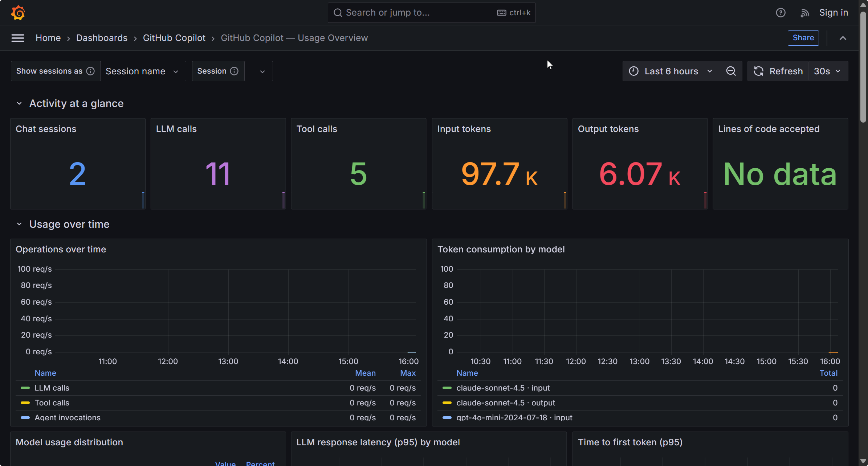Open the news feed RSS icon
Image resolution: width=868 pixels, height=466 pixels.
click(x=805, y=13)
